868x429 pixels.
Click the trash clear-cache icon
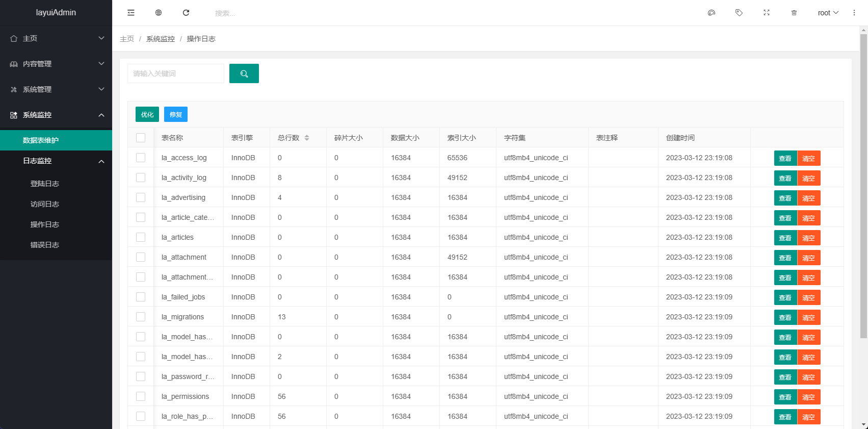click(x=794, y=13)
